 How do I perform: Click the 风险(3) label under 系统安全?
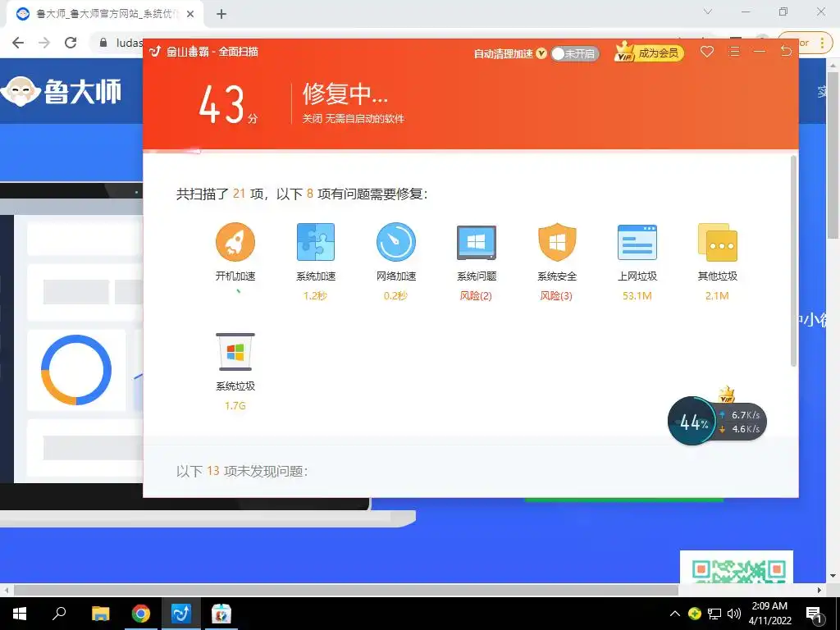pos(556,295)
